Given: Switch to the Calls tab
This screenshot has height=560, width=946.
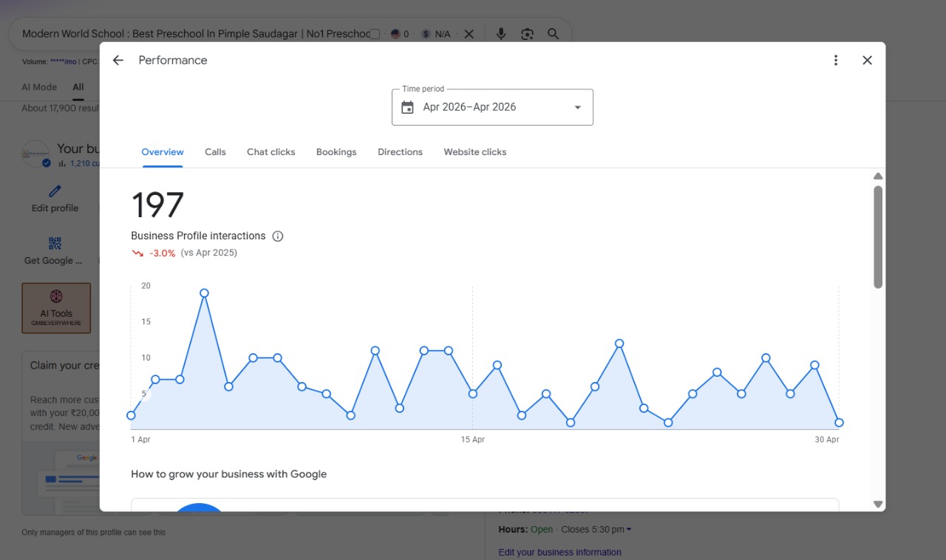Looking at the screenshot, I should coord(215,152).
